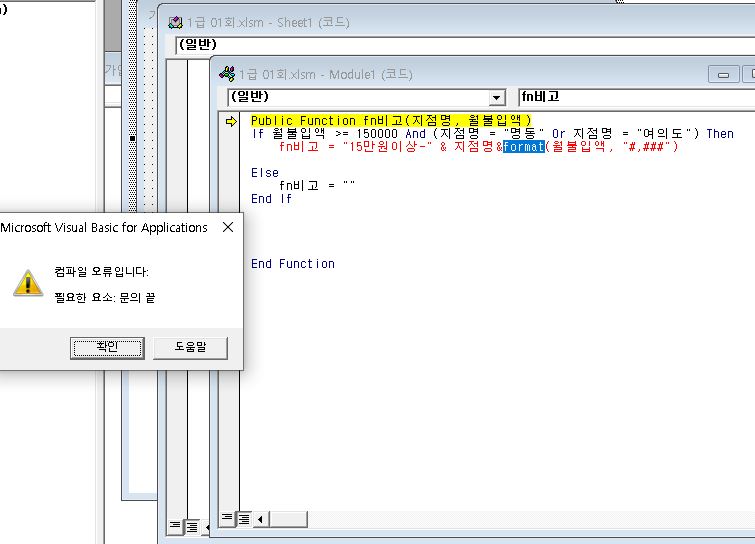Click Module1 horizontal scrollbar left arrow

click(x=260, y=518)
